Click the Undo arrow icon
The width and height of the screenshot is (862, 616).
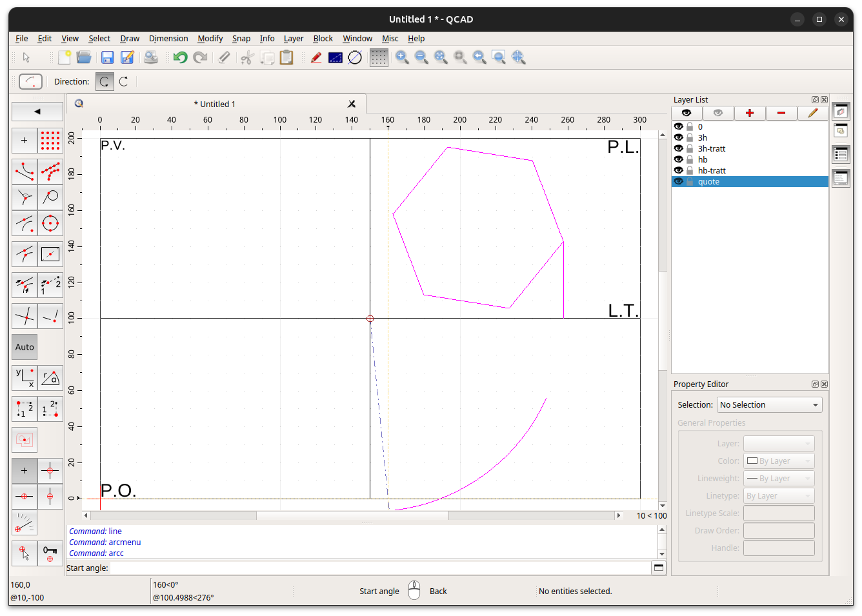[180, 57]
